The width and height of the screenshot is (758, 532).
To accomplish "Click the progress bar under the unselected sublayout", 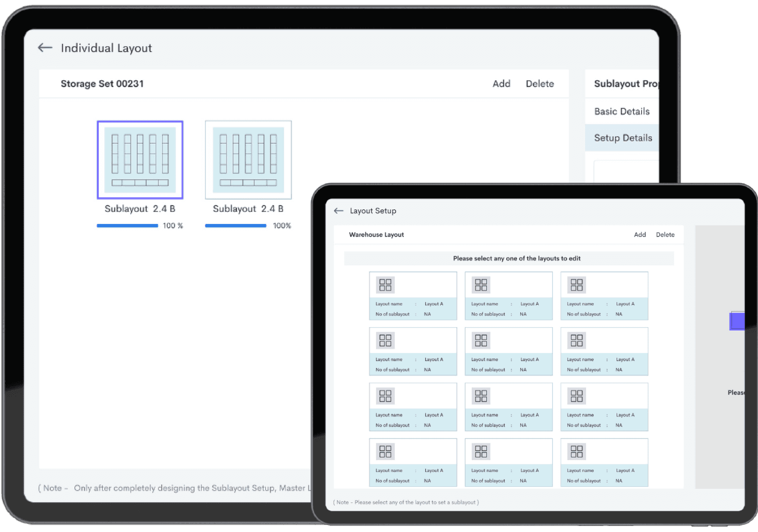I will [235, 226].
